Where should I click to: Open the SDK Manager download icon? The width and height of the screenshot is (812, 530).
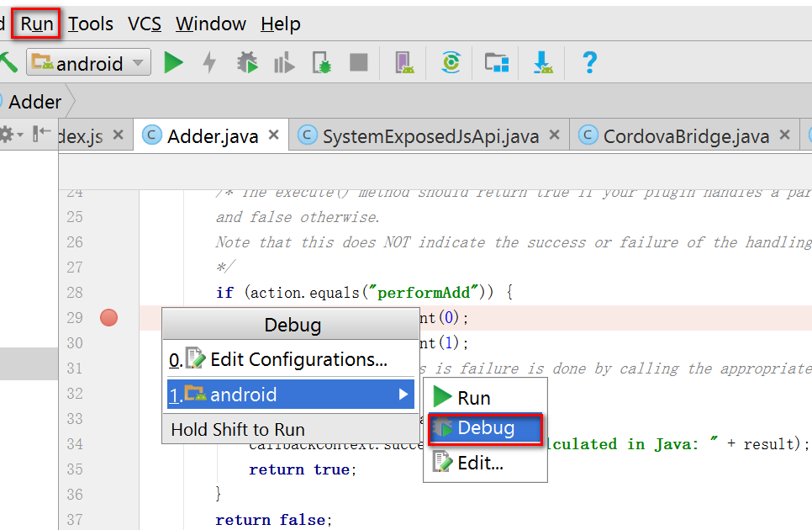tap(543, 63)
